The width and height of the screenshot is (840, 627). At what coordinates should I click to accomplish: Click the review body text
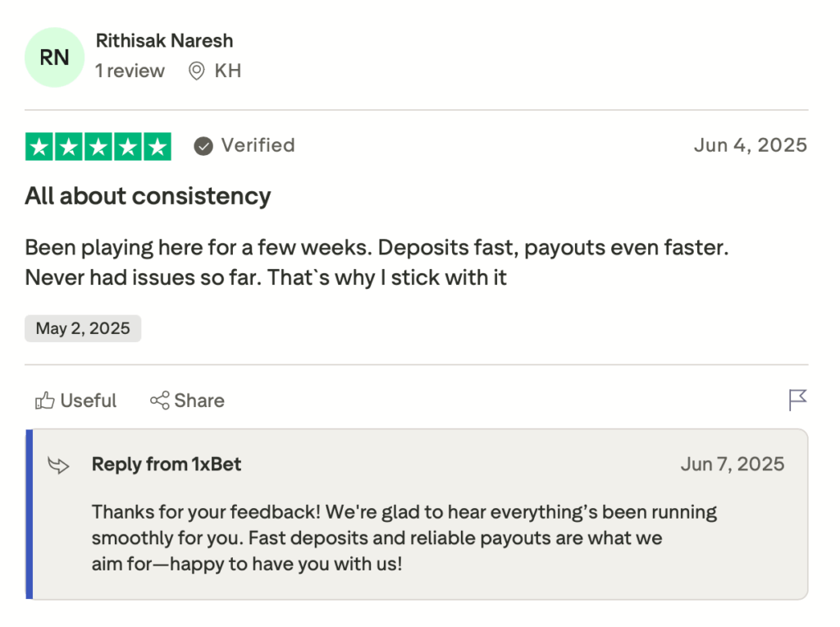(x=376, y=263)
